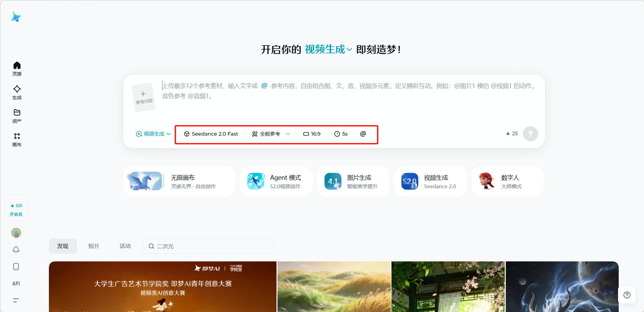Open the 16:9 aspect ratio selector
The image size is (644, 312).
tap(312, 134)
